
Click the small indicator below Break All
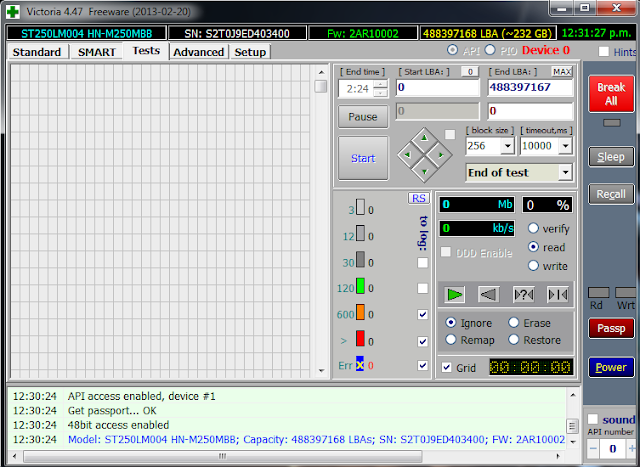pos(611,123)
